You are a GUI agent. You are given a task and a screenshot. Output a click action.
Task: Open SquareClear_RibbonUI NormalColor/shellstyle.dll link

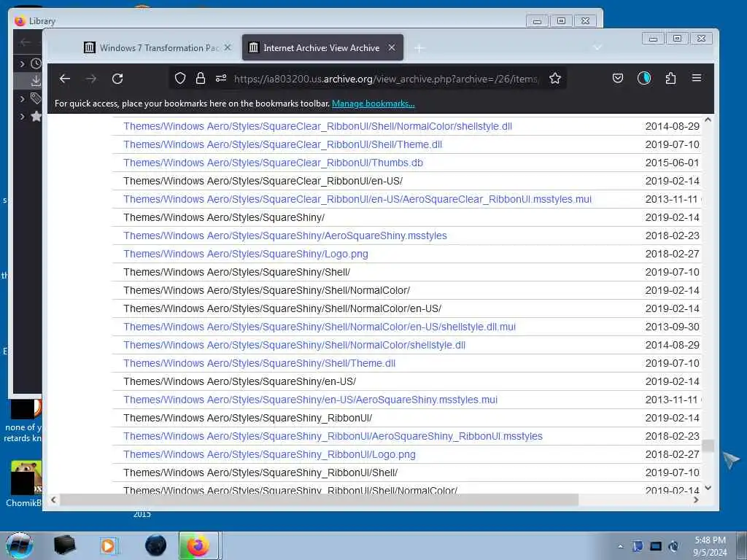click(x=318, y=126)
